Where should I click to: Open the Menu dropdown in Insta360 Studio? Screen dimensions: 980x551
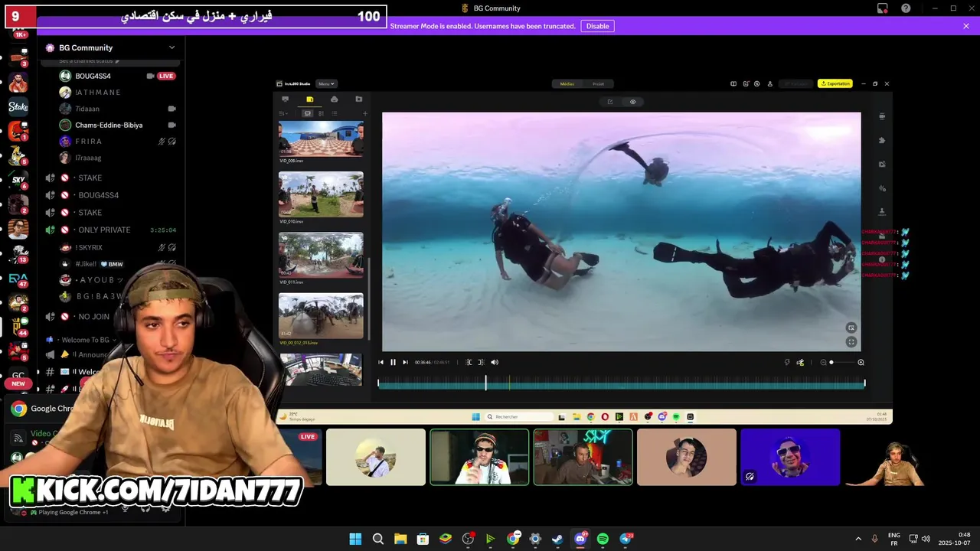click(326, 83)
